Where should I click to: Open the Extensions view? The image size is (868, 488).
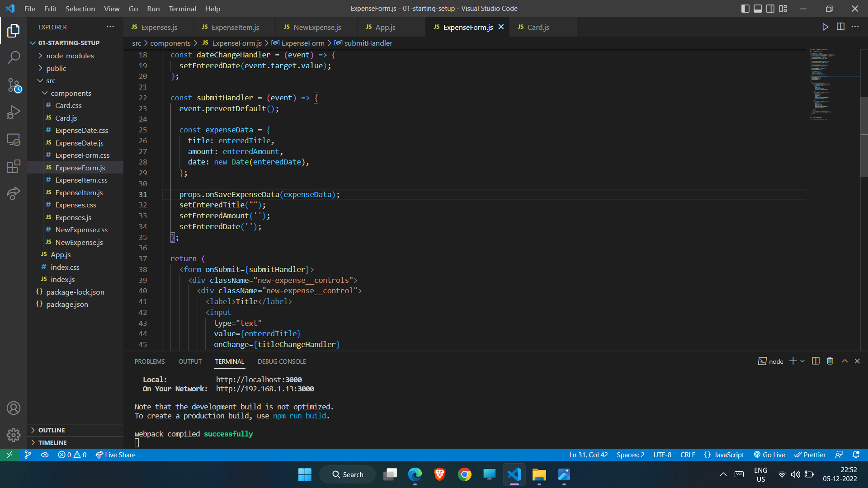coord(14,166)
